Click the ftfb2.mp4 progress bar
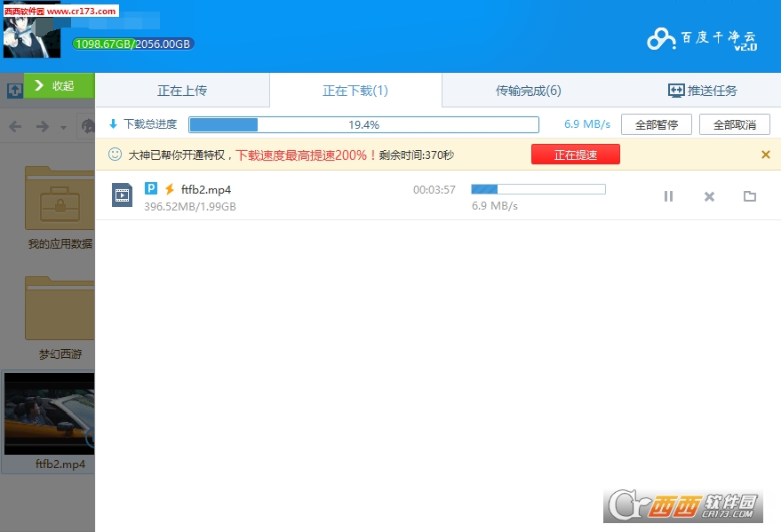781x532 pixels. (538, 189)
